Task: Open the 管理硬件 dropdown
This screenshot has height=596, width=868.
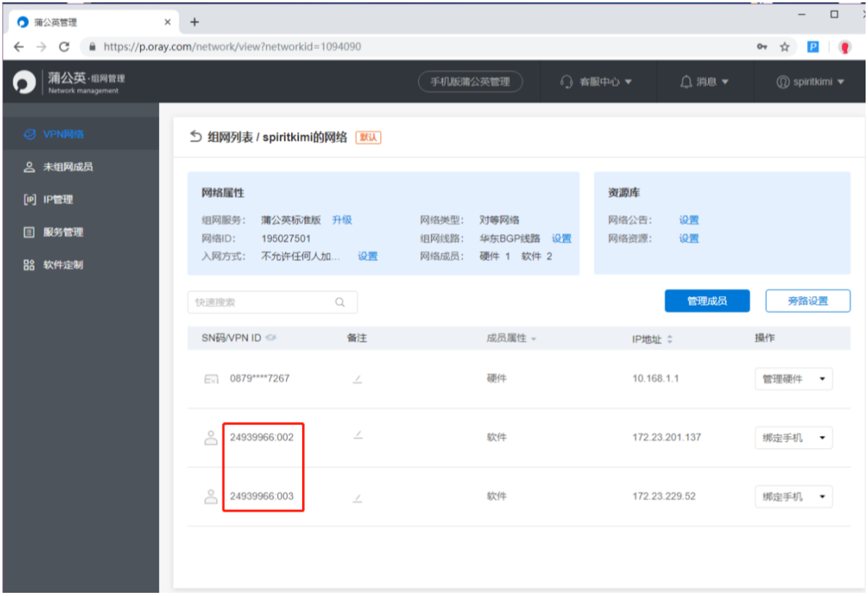Action: pos(793,379)
